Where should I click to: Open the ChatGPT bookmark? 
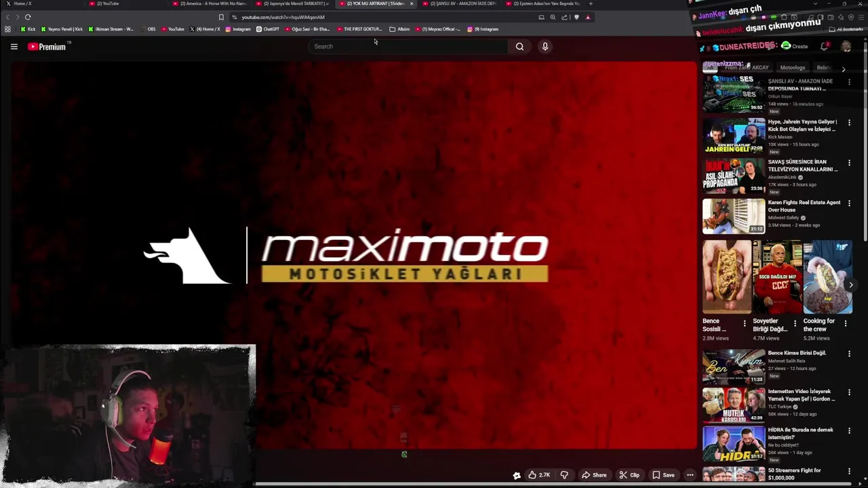point(267,29)
